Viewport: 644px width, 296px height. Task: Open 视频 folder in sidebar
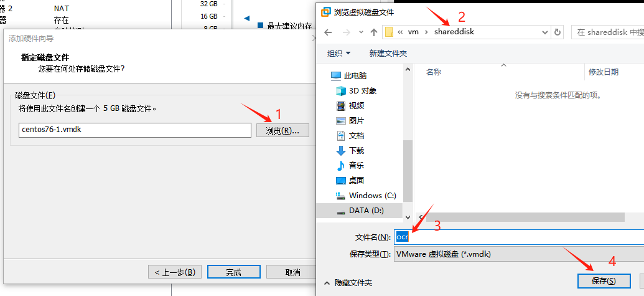pos(350,106)
